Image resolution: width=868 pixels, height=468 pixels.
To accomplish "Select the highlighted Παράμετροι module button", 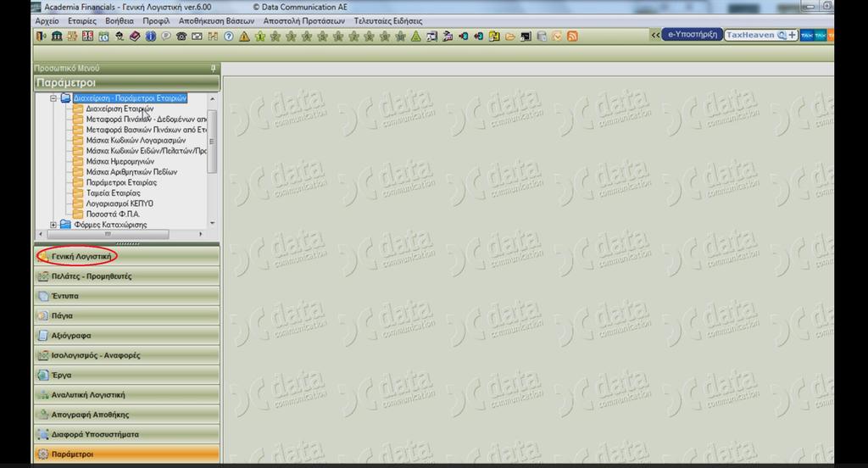I will click(x=127, y=454).
